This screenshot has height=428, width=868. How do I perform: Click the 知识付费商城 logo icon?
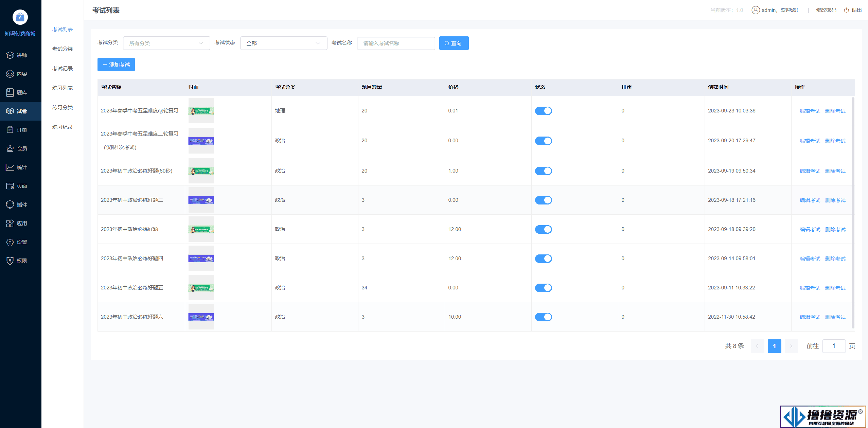tap(20, 17)
